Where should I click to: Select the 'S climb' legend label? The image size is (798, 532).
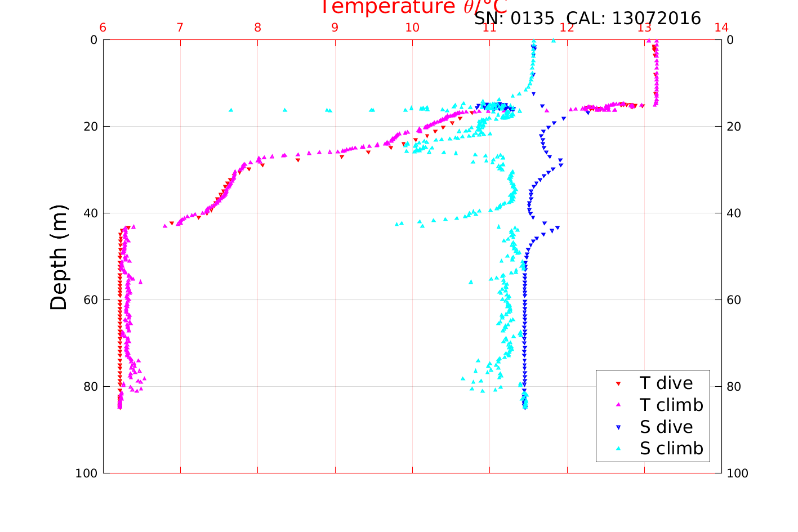pyautogui.click(x=671, y=449)
